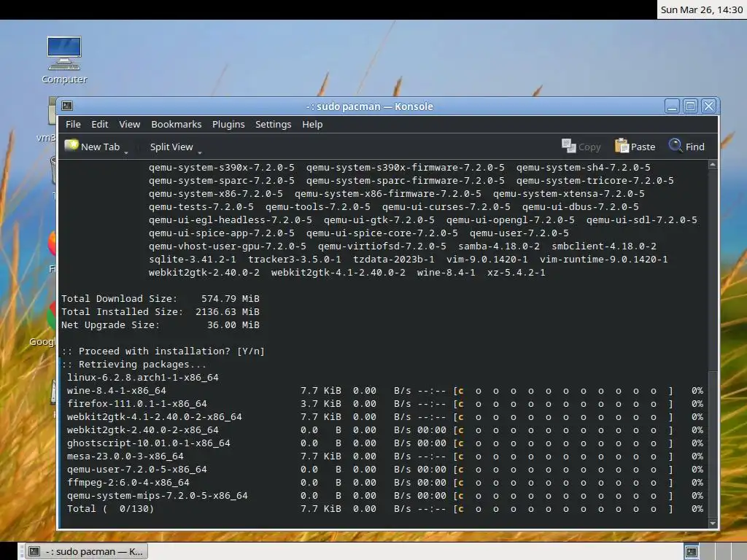Open the View menu

[130, 124]
